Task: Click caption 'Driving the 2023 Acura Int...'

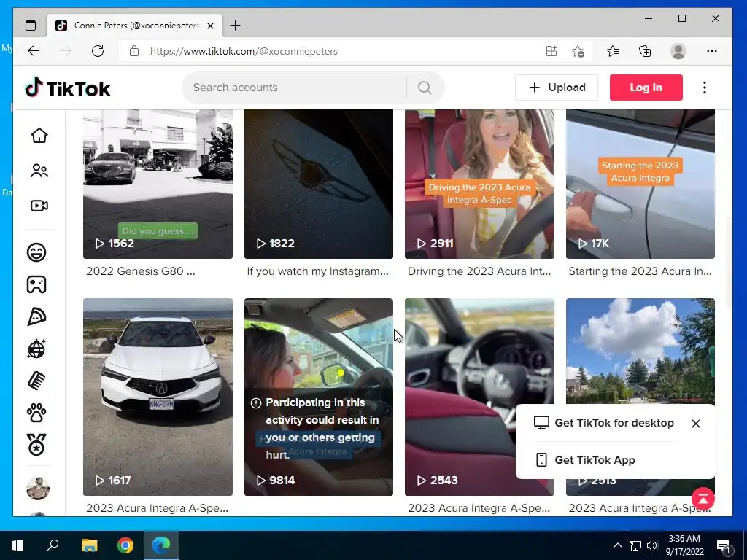Action: click(479, 271)
